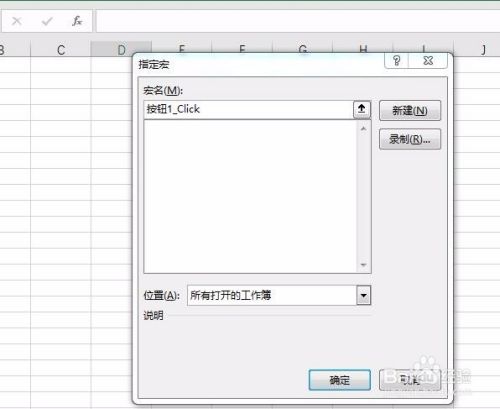
Task: Select column J header
Action: pos(483,50)
